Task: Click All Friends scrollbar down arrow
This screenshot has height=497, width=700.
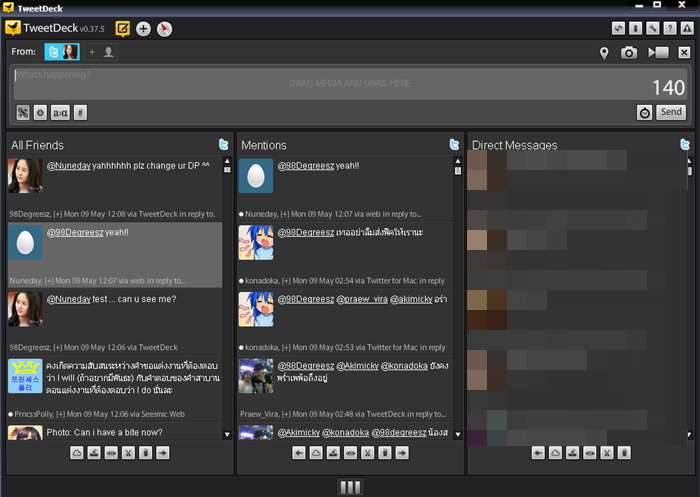Action: tap(227, 434)
